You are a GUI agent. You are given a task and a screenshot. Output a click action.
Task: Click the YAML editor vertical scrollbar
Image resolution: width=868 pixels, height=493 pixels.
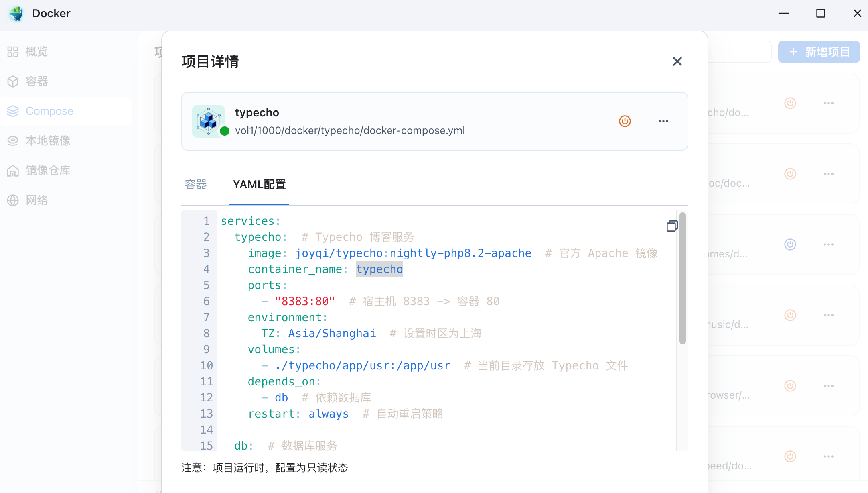(682, 278)
